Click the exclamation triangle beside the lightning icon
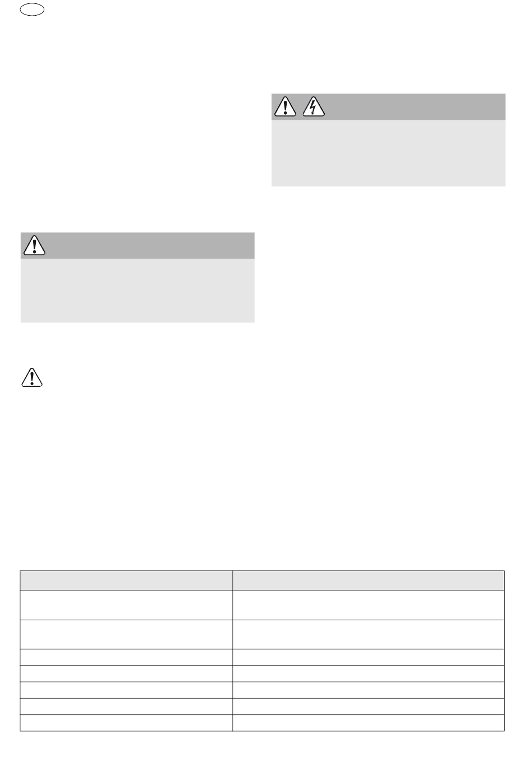The image size is (532, 758). point(285,106)
